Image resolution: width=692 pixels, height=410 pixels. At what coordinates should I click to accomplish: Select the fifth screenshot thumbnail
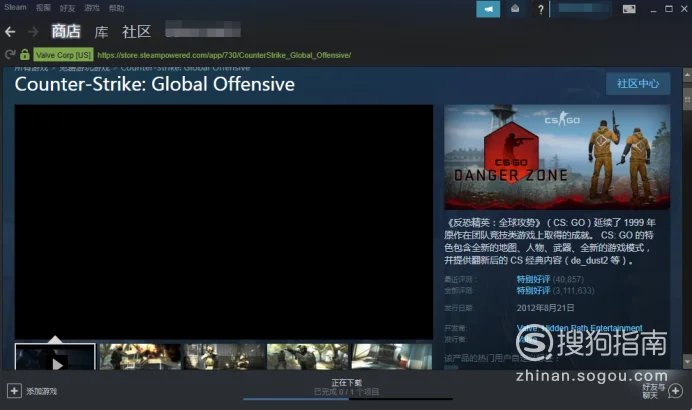392,357
